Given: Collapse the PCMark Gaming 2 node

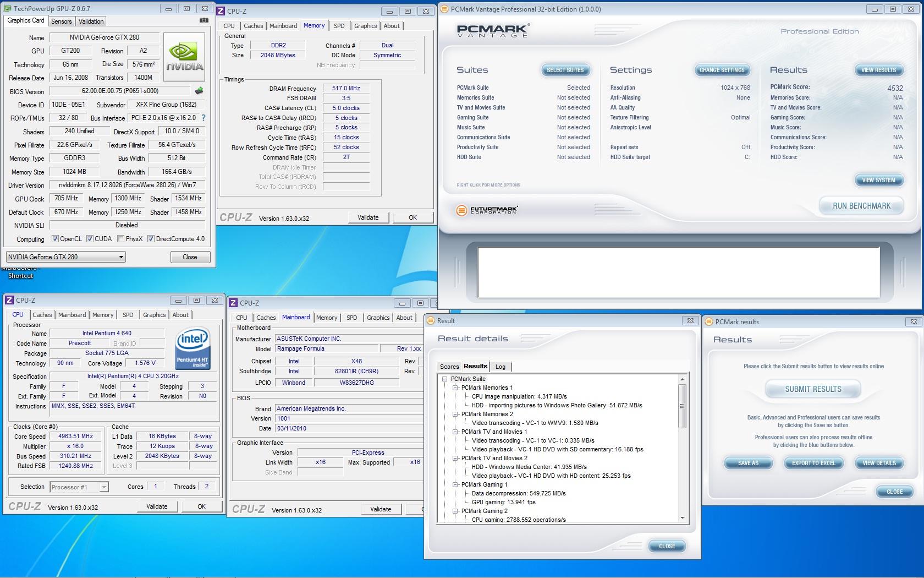Looking at the screenshot, I should (x=455, y=511).
